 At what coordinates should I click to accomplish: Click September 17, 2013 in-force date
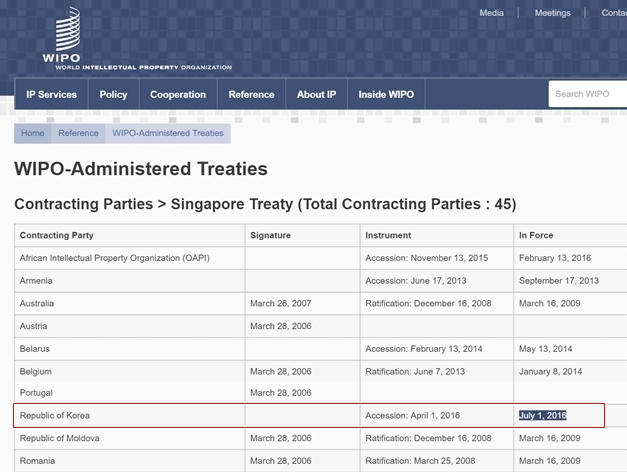click(x=559, y=281)
